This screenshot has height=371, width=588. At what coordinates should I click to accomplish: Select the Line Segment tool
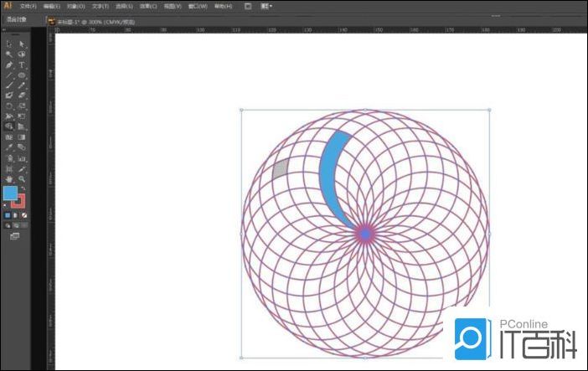tap(9, 75)
